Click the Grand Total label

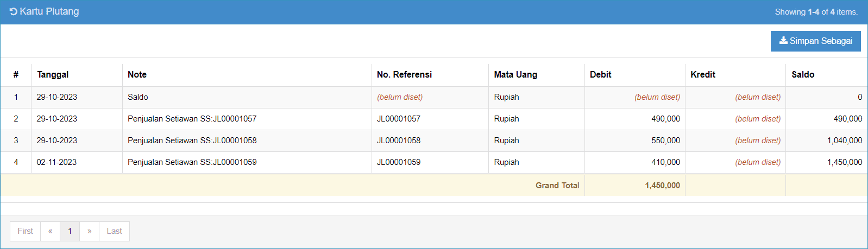[x=557, y=186]
